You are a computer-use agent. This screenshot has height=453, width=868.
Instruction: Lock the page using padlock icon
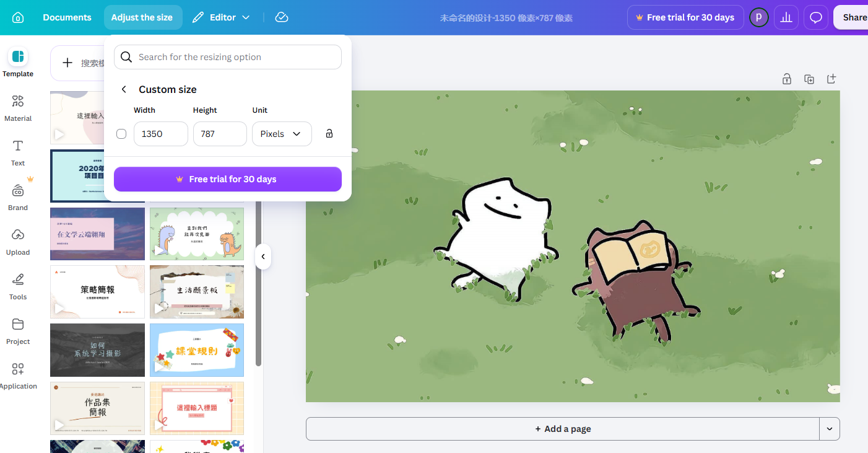786,79
